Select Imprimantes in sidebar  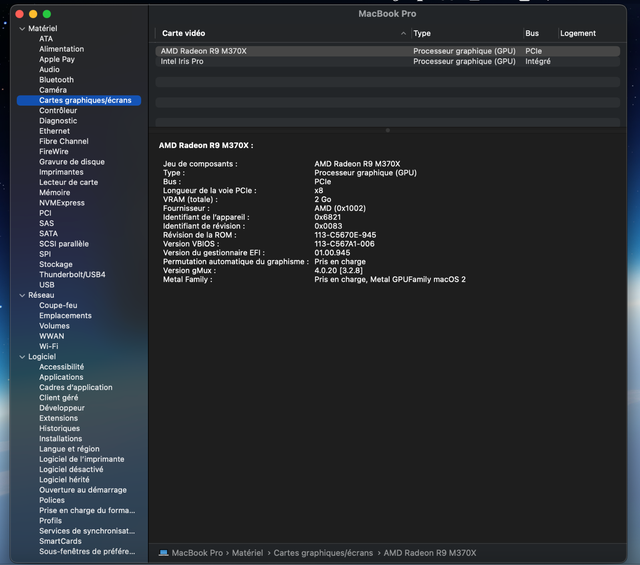tap(61, 172)
